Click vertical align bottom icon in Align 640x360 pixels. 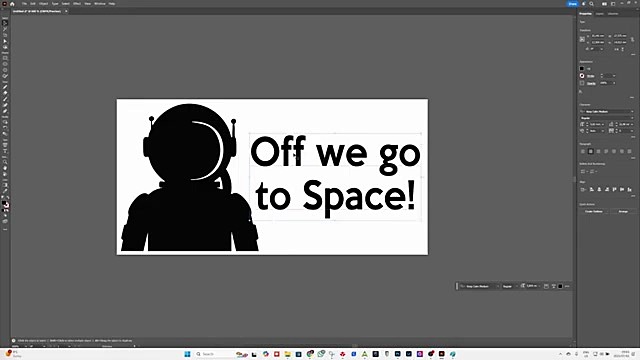pos(629,189)
